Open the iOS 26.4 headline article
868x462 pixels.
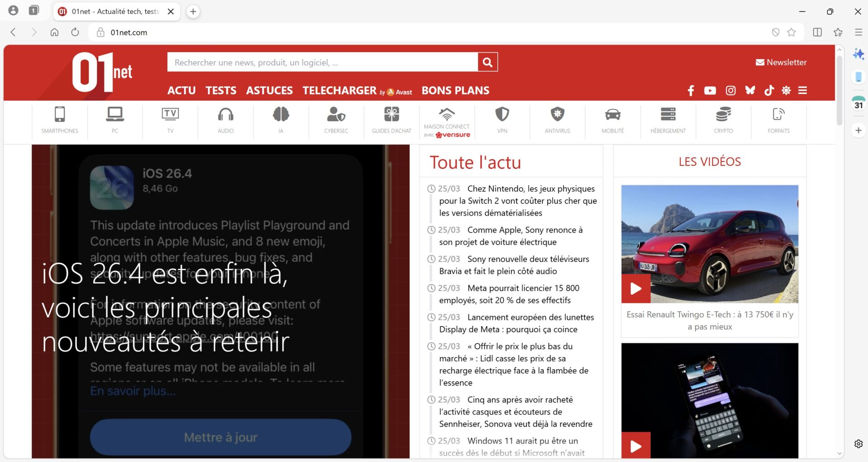point(165,308)
